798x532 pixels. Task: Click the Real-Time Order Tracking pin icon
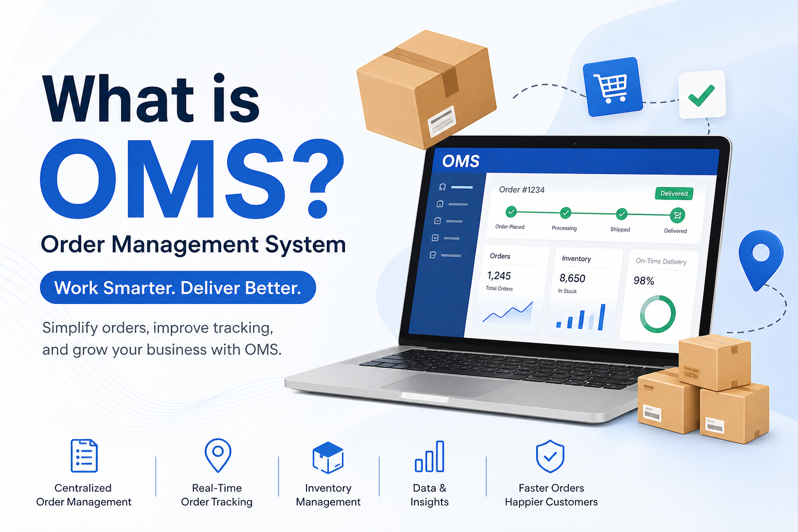coord(218,456)
